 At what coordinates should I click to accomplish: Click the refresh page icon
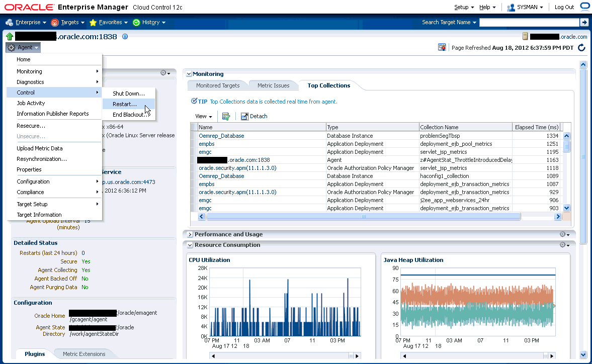click(582, 48)
